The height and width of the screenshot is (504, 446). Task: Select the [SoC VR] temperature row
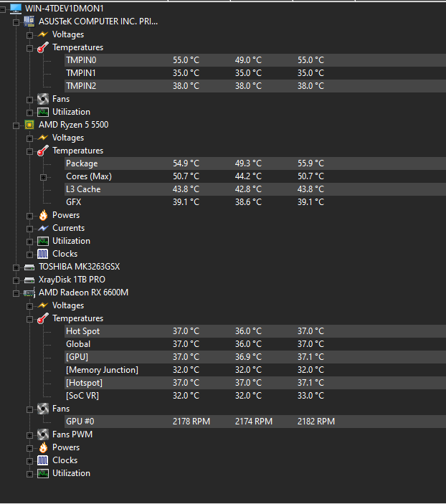tap(255, 396)
